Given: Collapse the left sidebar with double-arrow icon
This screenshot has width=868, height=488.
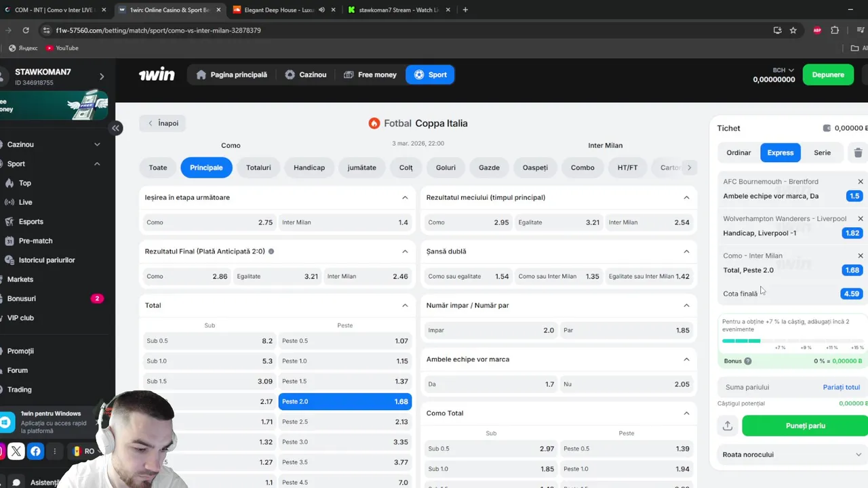Looking at the screenshot, I should point(116,127).
